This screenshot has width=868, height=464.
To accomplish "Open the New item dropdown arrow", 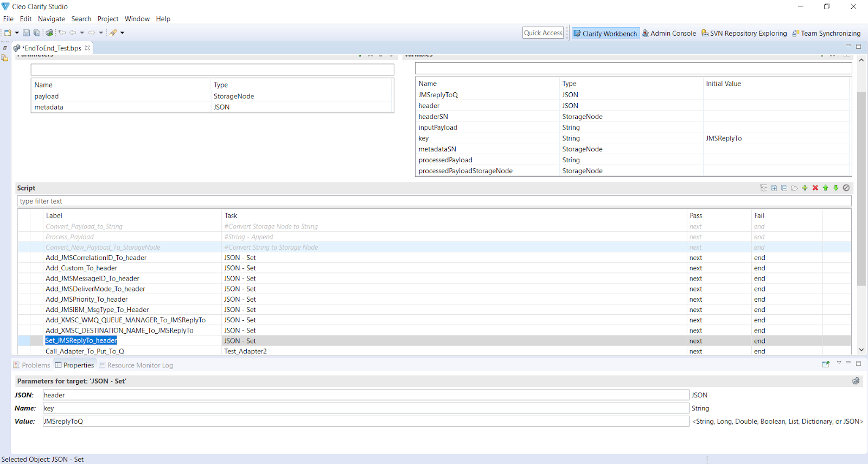I will point(17,33).
